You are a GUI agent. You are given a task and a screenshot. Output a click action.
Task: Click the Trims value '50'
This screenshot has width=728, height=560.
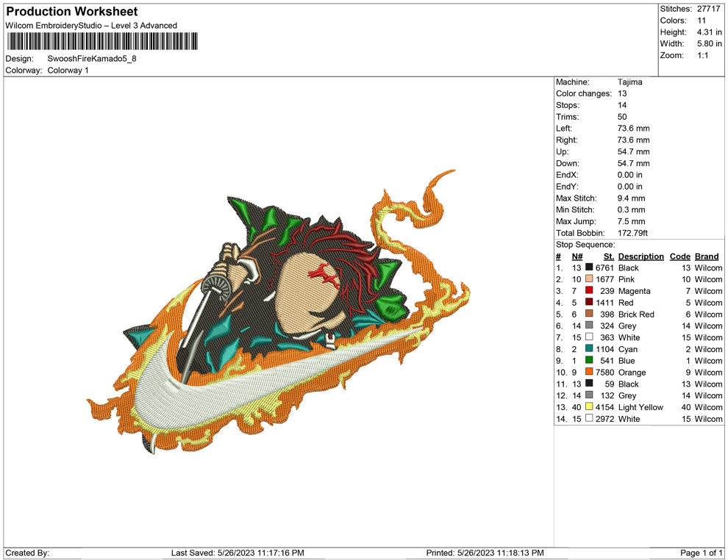(621, 117)
